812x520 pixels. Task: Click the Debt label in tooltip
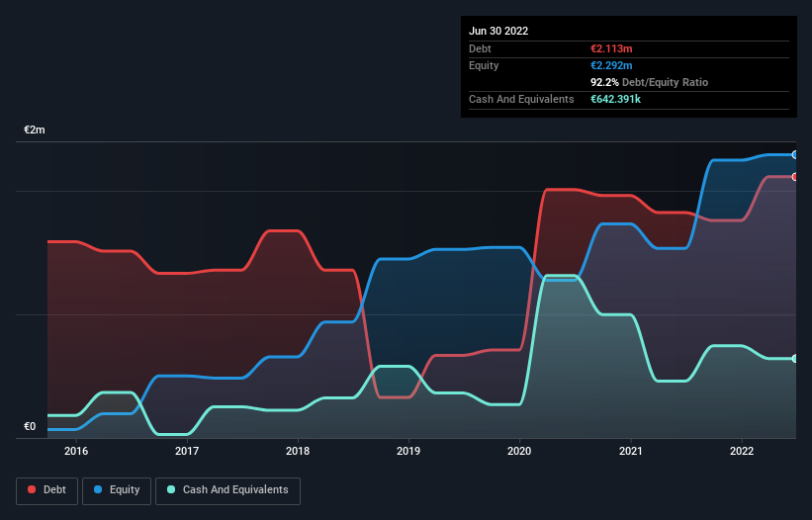coord(480,48)
